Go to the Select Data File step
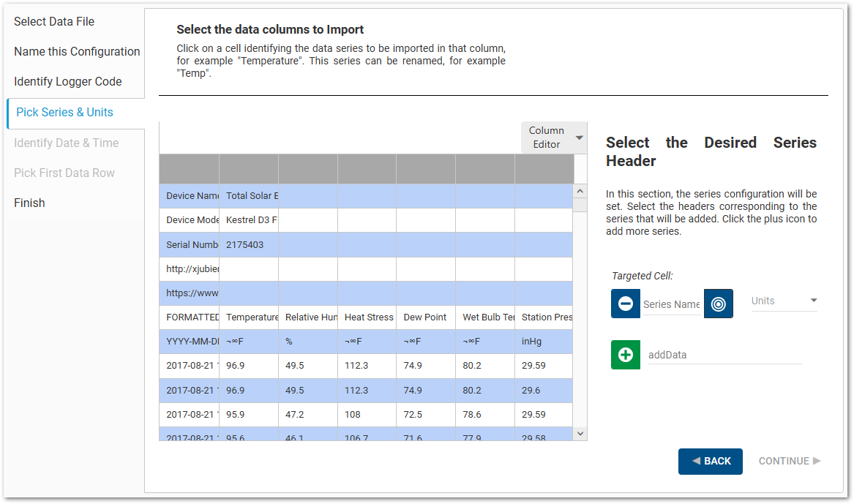The height and width of the screenshot is (504, 854). (54, 21)
